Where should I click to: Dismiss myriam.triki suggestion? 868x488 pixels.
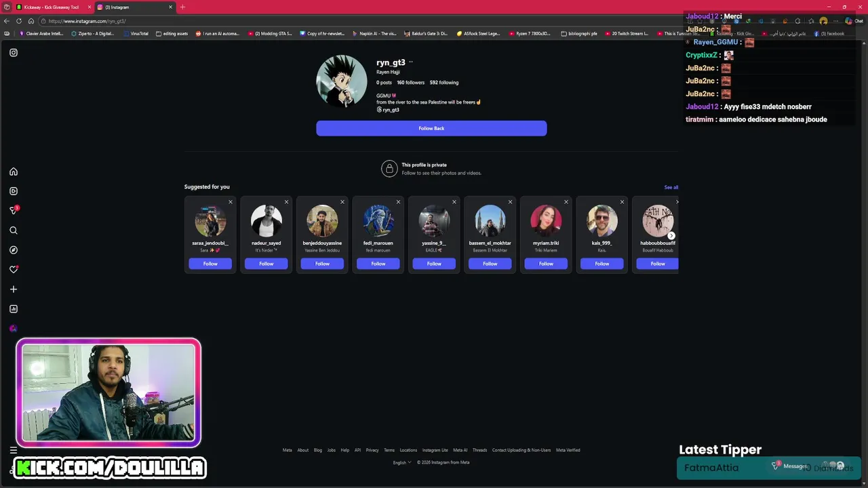566,202
